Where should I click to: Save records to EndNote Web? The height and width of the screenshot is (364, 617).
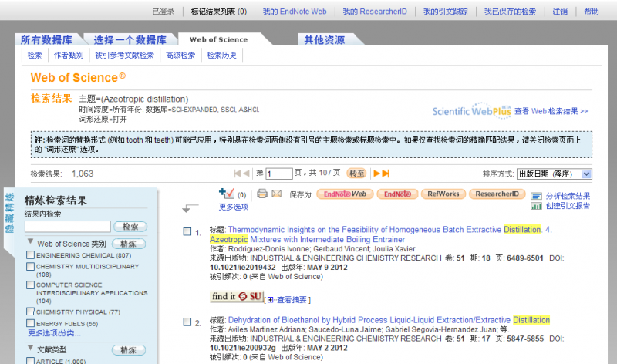(x=345, y=194)
